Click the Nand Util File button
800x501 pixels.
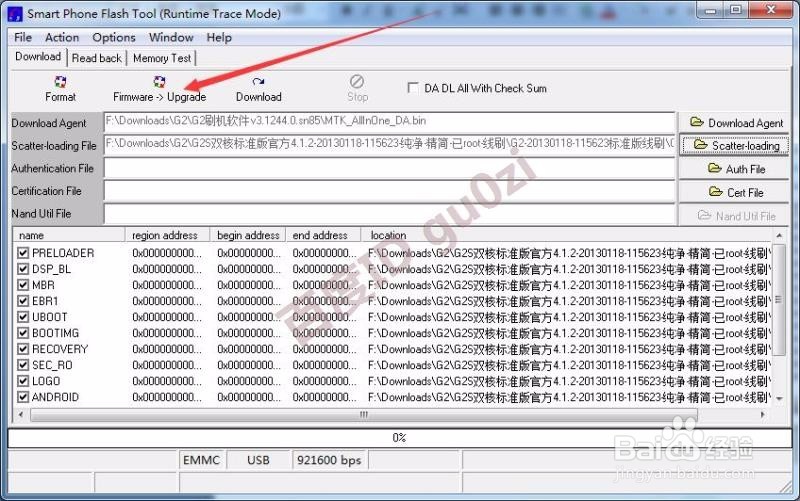coord(734,216)
